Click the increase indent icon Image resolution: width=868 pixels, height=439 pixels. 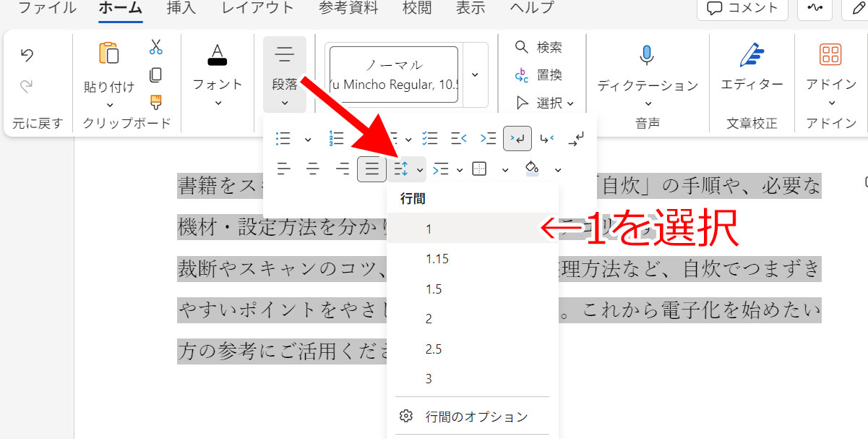tap(489, 138)
